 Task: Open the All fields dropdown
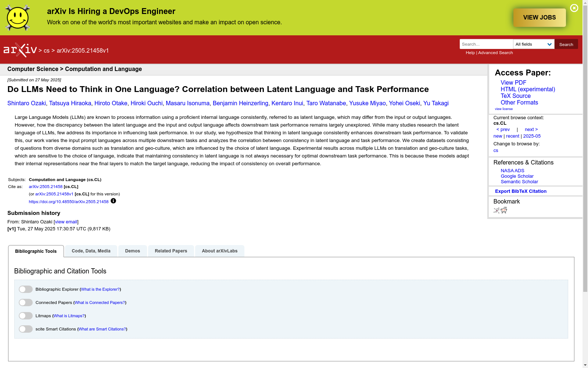point(534,44)
